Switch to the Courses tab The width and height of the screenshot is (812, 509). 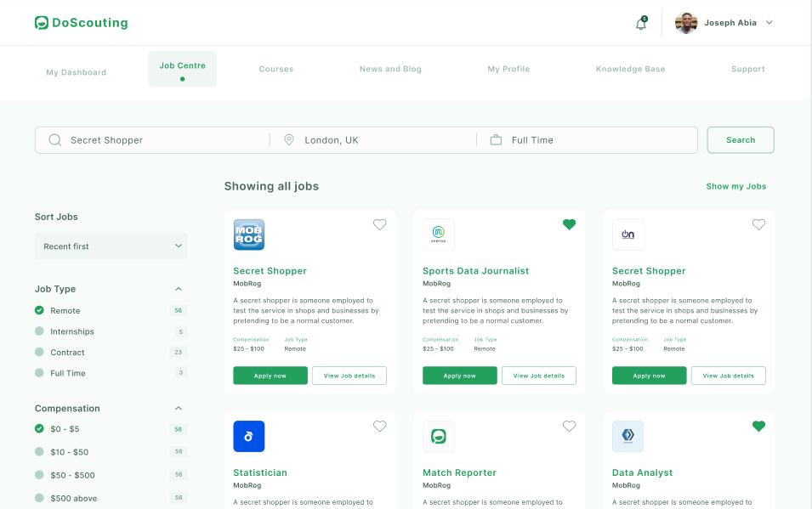[x=275, y=69]
